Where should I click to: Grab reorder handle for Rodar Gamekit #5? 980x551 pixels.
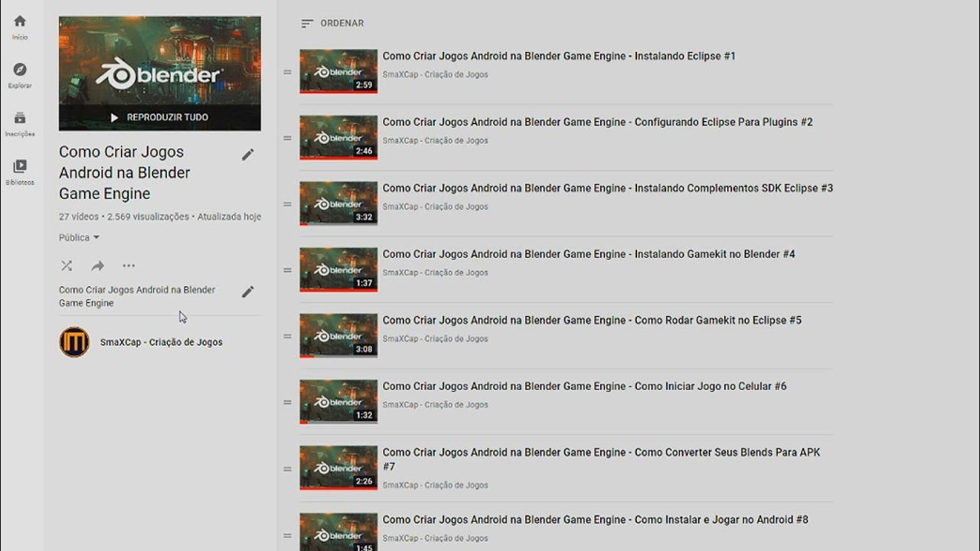click(288, 336)
